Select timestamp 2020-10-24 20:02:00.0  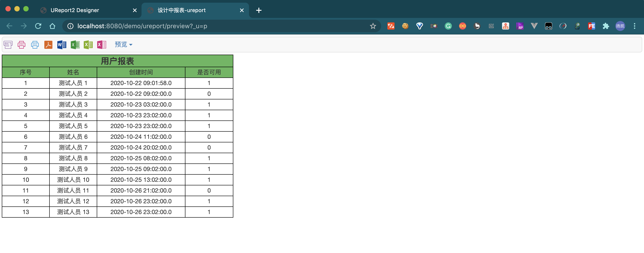pos(141,148)
